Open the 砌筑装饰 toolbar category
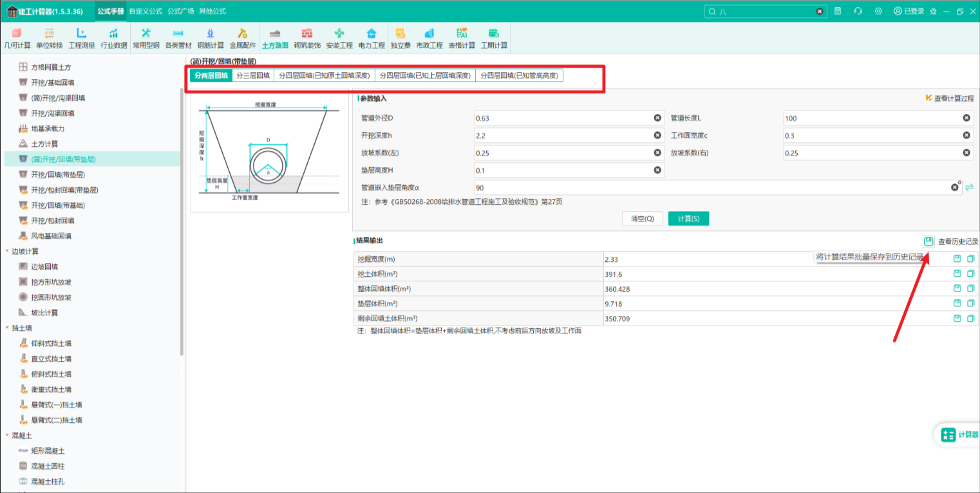 (307, 38)
